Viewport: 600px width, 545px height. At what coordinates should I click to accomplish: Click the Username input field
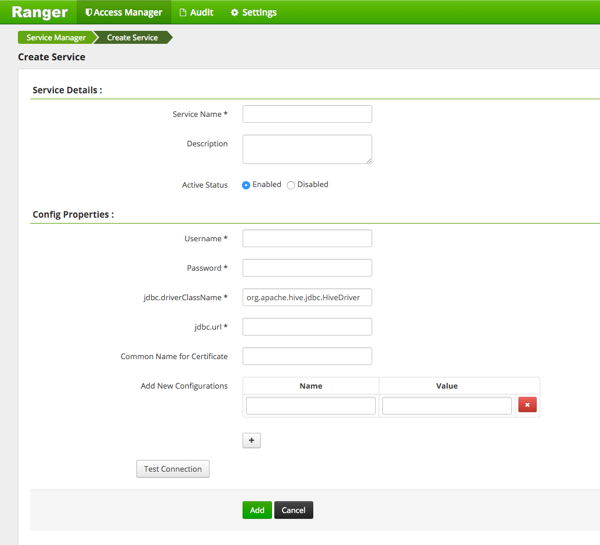pyautogui.click(x=307, y=239)
